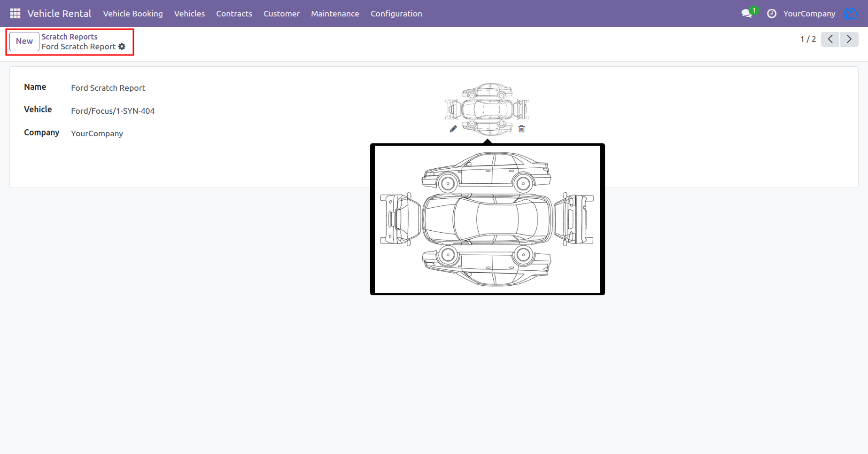Click the user avatar icon

click(x=851, y=14)
